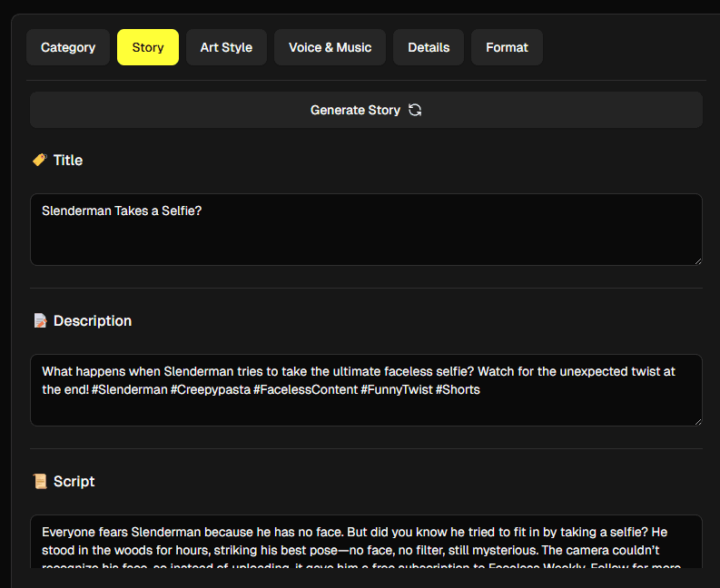720x588 pixels.
Task: Click the Description section heading
Action: point(93,321)
